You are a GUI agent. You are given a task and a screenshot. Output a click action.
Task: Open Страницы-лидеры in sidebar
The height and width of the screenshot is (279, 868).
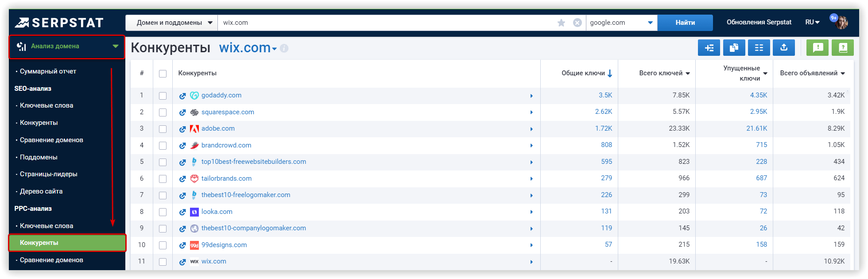coord(49,174)
